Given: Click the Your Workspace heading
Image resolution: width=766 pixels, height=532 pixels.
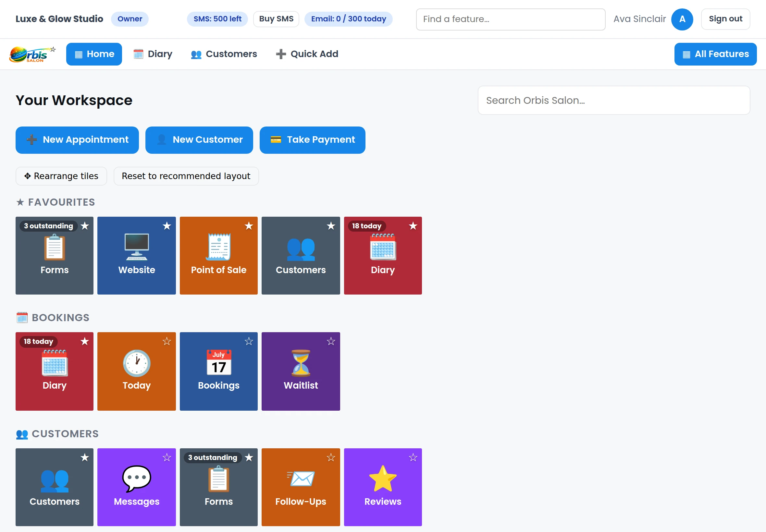Looking at the screenshot, I should point(74,100).
